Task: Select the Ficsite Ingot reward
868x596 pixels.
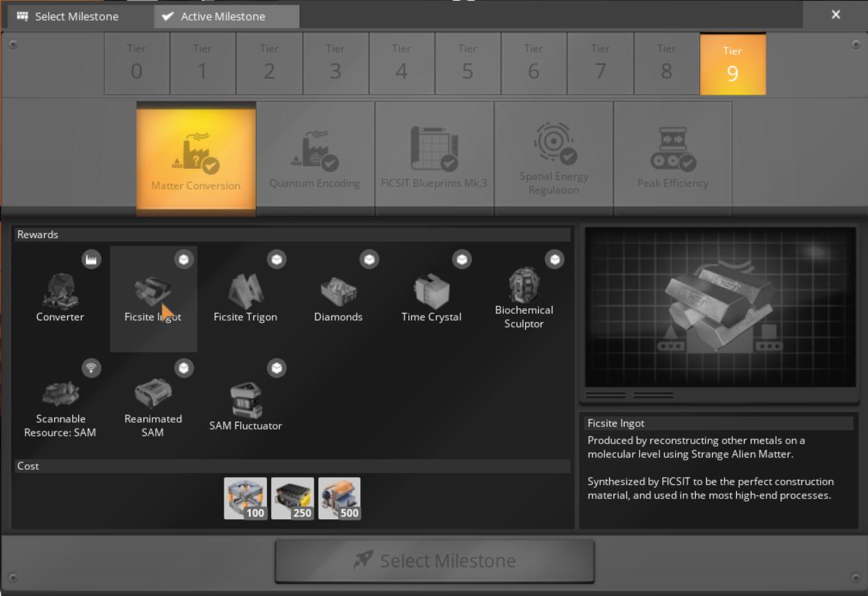Action: (153, 299)
